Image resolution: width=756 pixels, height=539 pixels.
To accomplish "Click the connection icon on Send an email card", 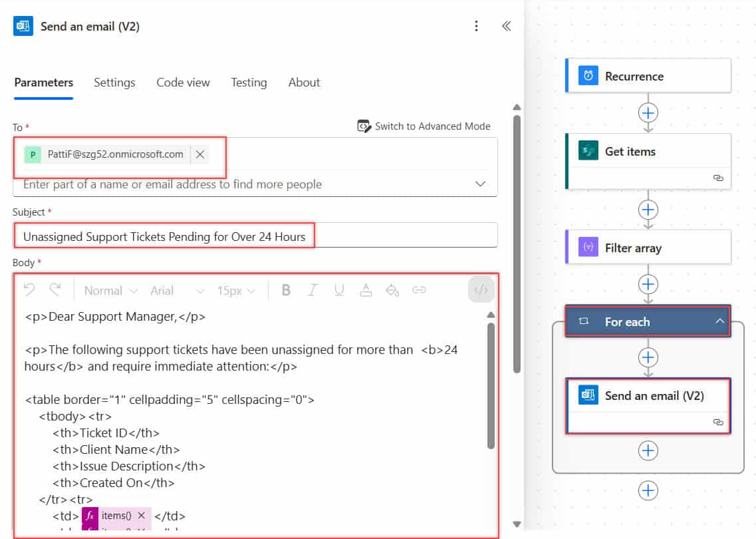I will (717, 422).
